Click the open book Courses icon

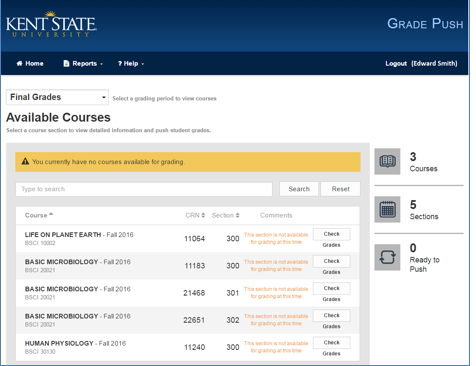pos(387,161)
